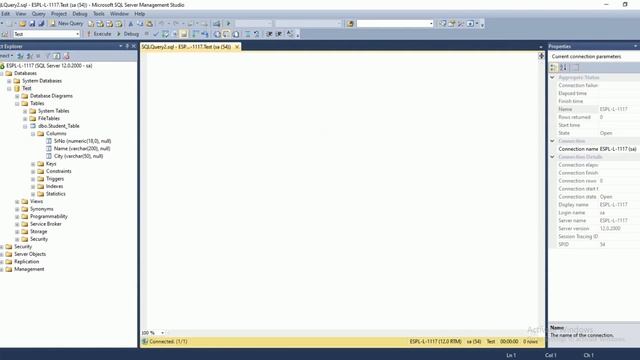Close the SQLQuery2.sql tab
The width and height of the screenshot is (640, 360).
(x=237, y=47)
